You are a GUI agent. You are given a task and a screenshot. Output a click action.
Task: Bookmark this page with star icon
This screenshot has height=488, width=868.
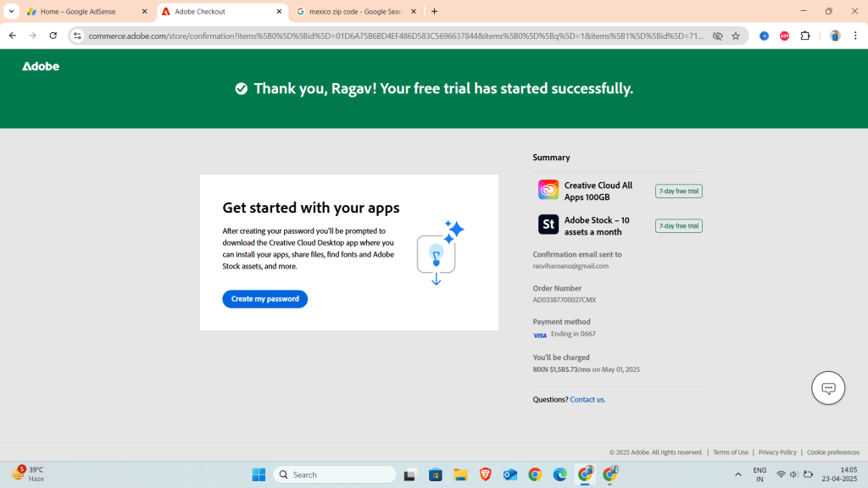pyautogui.click(x=736, y=36)
